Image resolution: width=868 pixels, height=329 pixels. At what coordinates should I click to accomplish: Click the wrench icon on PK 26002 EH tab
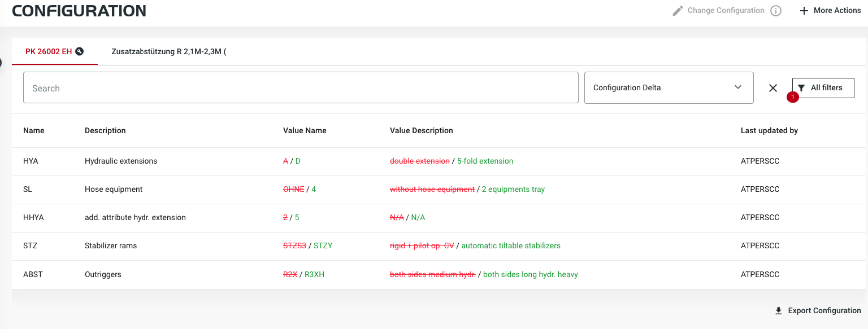(79, 51)
